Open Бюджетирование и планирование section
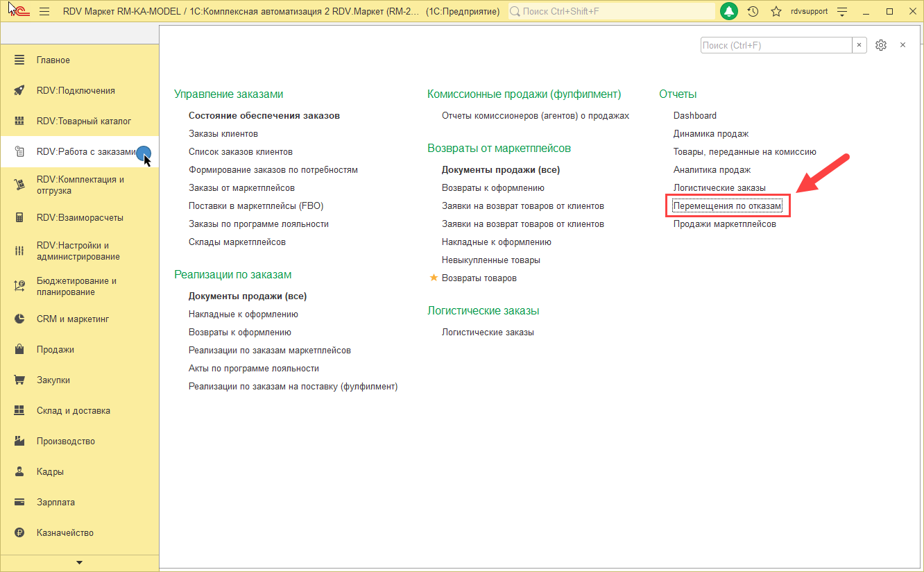 click(79, 286)
